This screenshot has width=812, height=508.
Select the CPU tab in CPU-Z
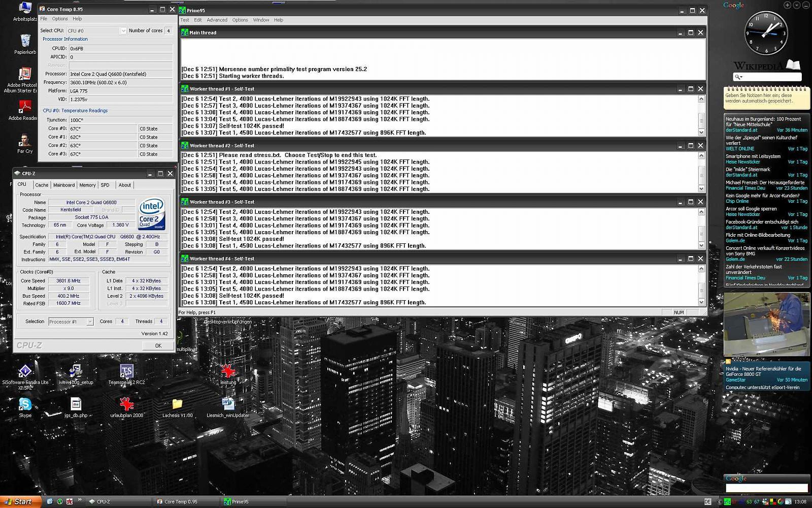tap(22, 184)
